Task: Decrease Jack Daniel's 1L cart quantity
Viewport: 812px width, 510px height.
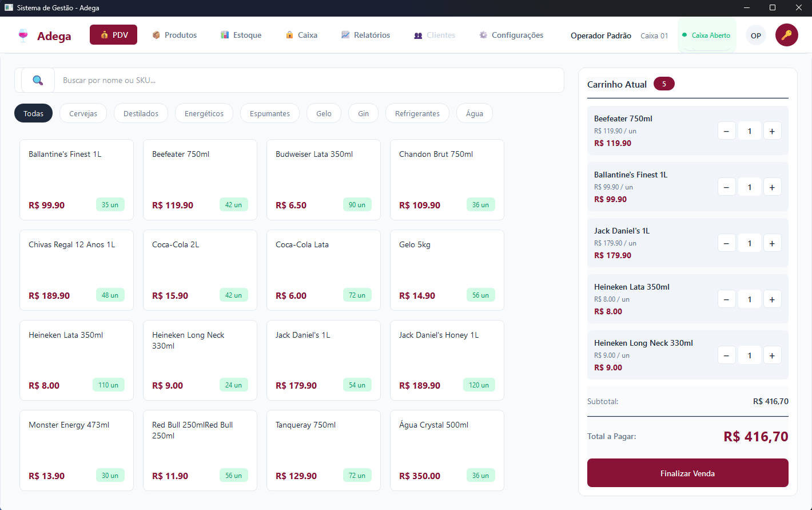Action: (727, 243)
